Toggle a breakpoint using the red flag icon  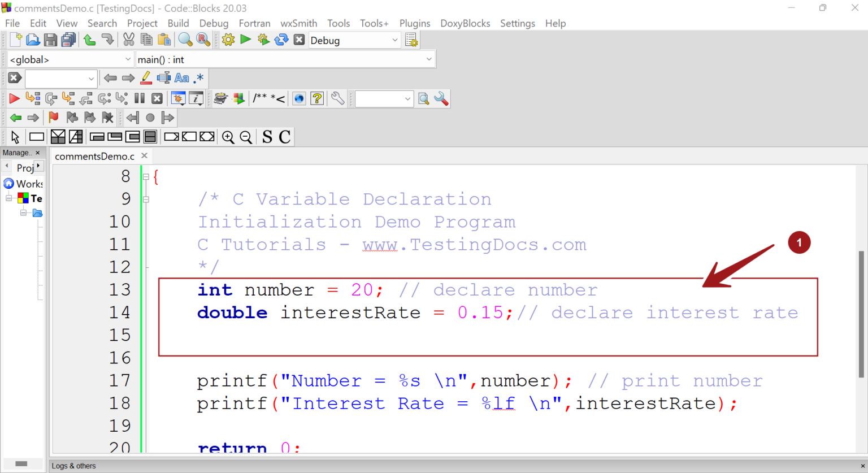pyautogui.click(x=53, y=117)
